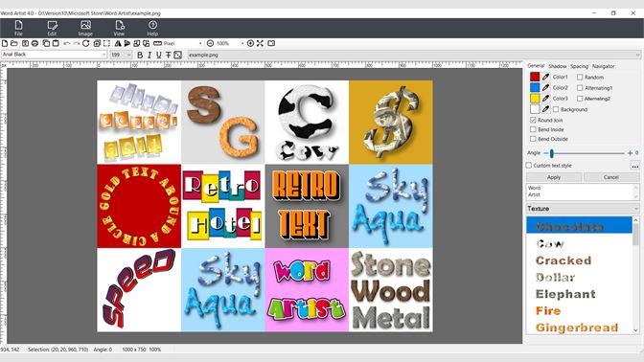Apply Bold formatting
The width and height of the screenshot is (644, 362).
point(140,55)
